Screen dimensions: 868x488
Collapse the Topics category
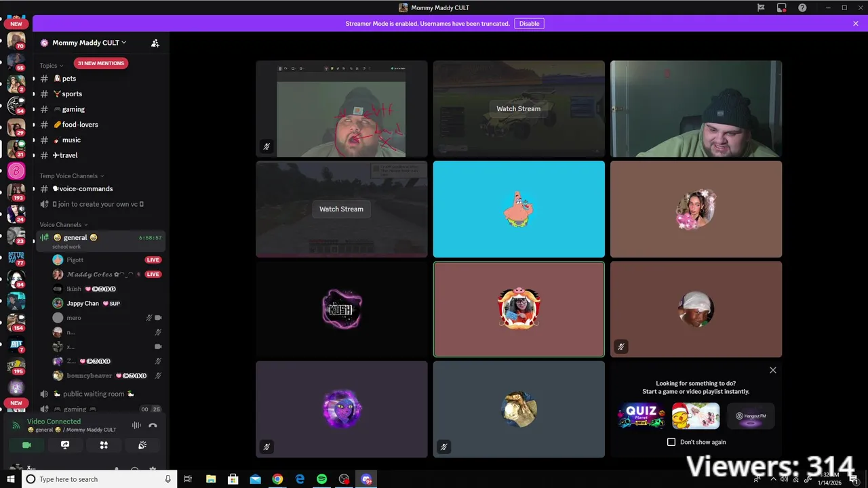(x=52, y=66)
